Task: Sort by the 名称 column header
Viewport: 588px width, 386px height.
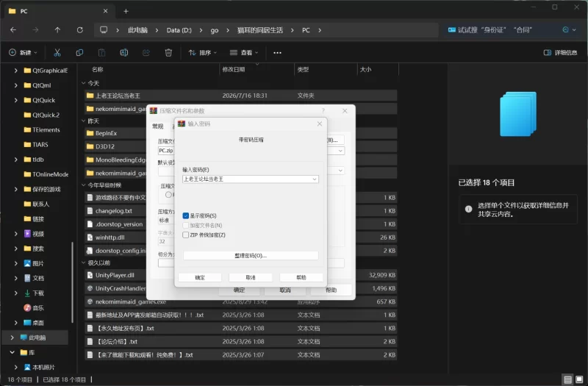Action: [x=98, y=69]
